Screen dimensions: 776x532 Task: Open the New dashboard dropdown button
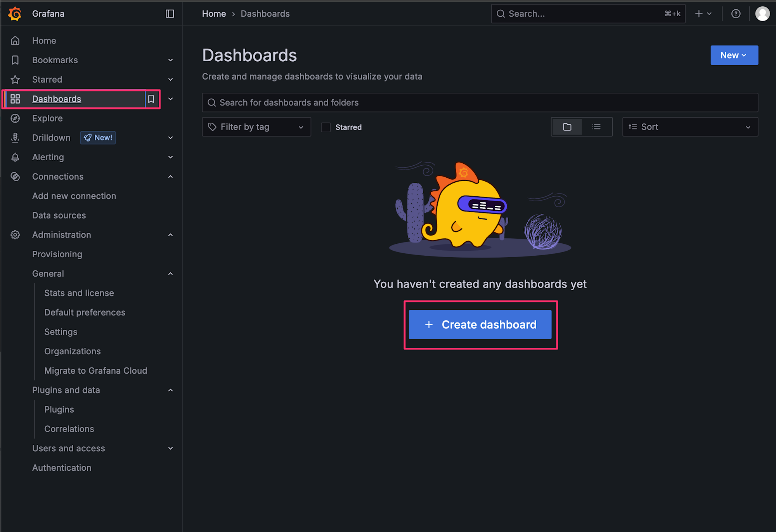tap(734, 55)
